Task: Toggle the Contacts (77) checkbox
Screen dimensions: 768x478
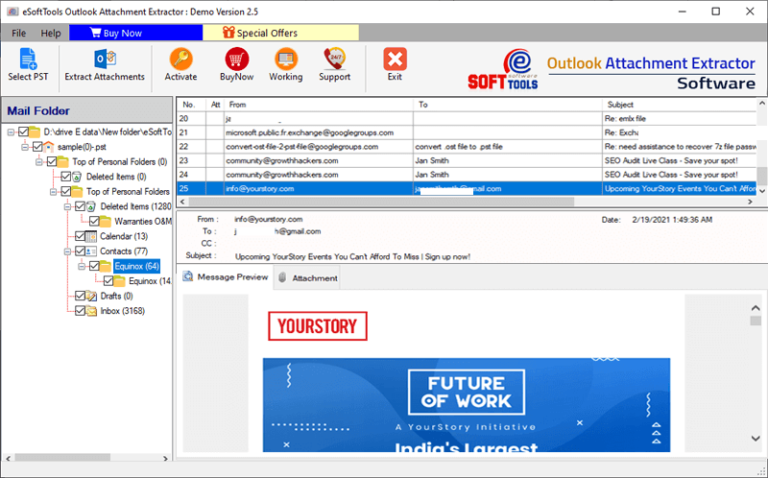Action: [x=80, y=251]
